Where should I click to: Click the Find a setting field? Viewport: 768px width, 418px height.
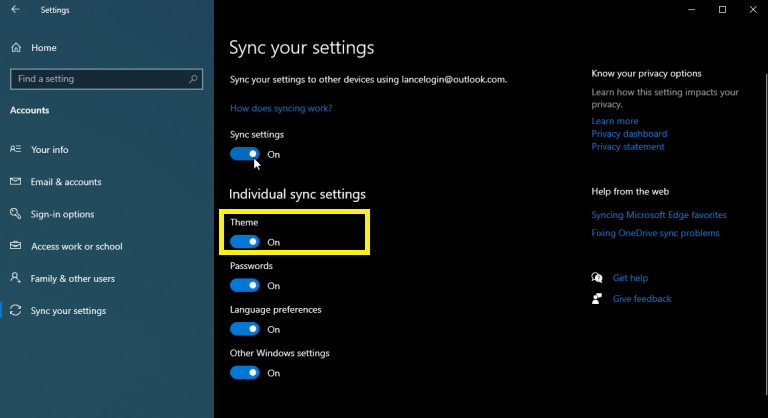pos(106,79)
